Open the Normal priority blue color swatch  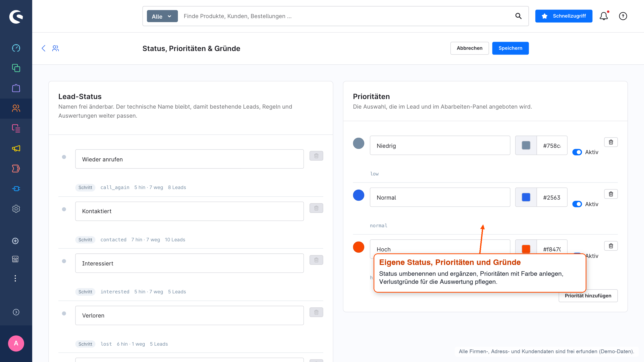526,197
